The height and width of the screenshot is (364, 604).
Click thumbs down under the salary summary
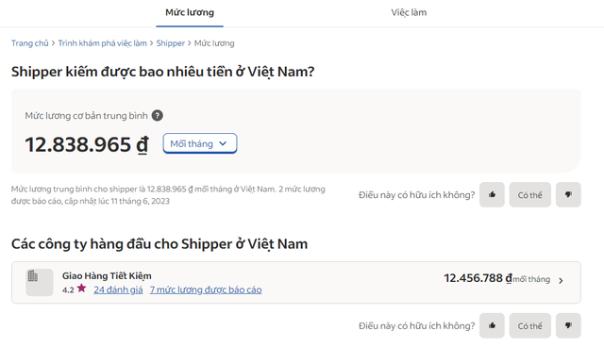pos(568,194)
